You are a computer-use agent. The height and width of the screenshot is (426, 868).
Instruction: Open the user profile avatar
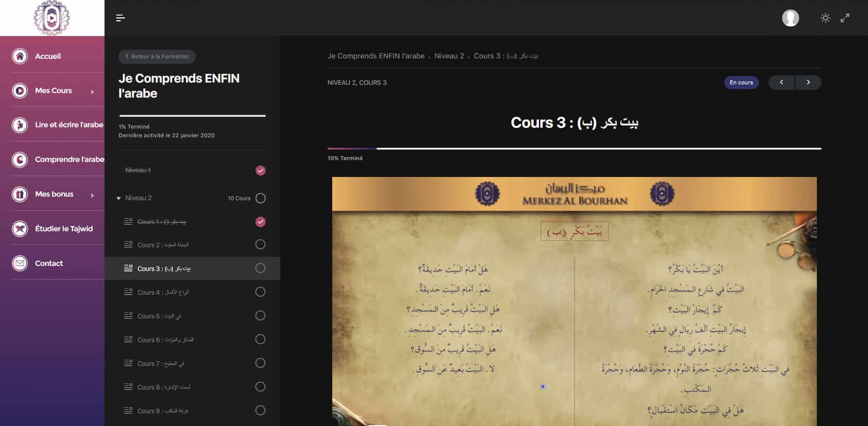[790, 18]
